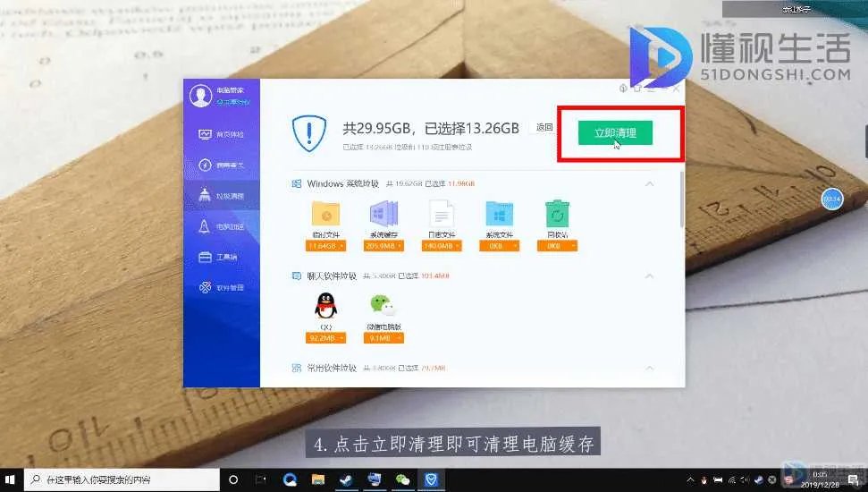Click the green 立即清理 button
This screenshot has height=492, width=868.
615,133
